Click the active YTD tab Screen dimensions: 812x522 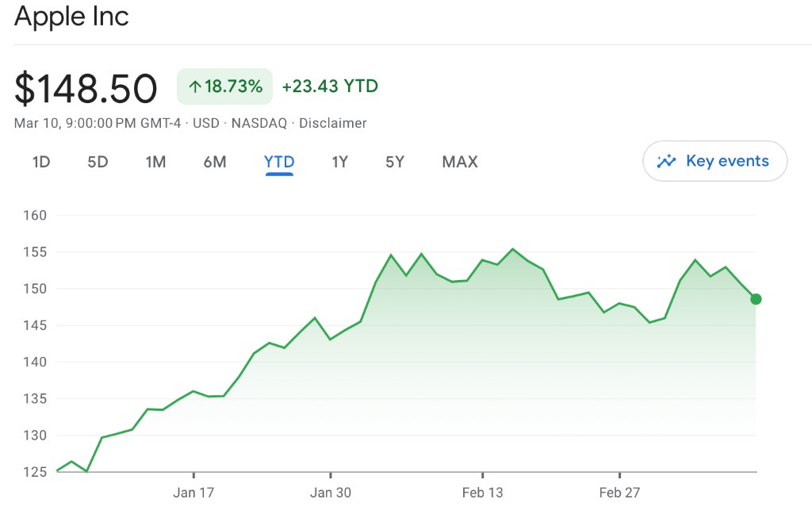coord(279,162)
